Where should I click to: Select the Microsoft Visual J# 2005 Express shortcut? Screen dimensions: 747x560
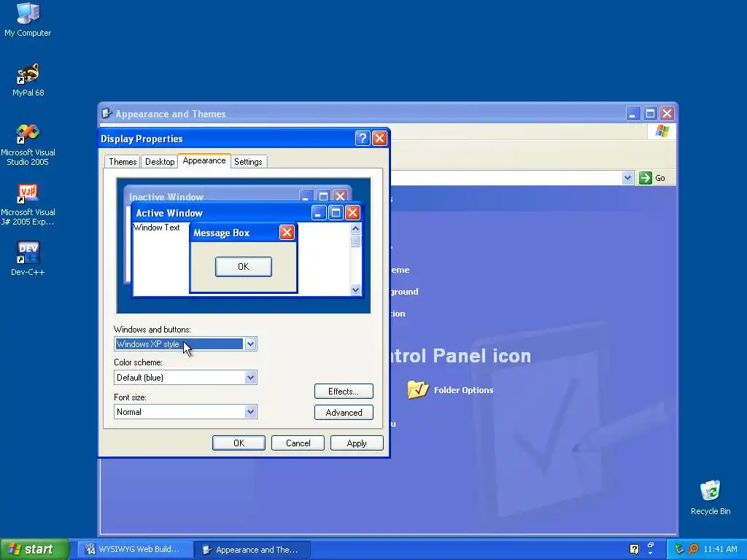pyautogui.click(x=28, y=205)
